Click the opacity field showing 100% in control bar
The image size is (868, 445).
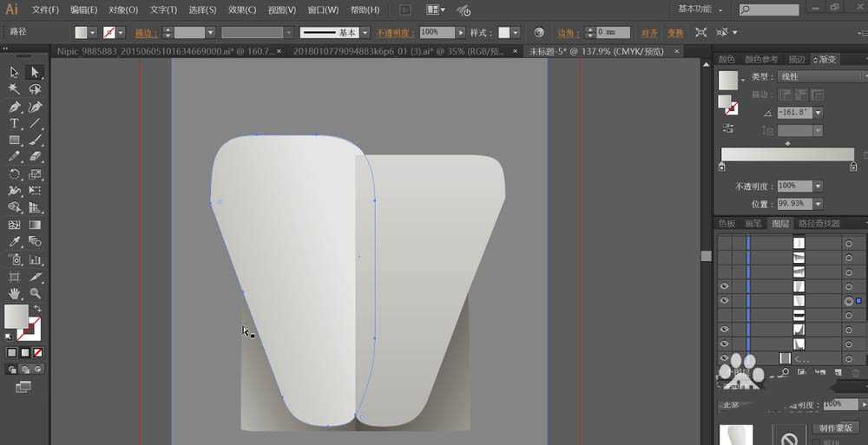(437, 32)
